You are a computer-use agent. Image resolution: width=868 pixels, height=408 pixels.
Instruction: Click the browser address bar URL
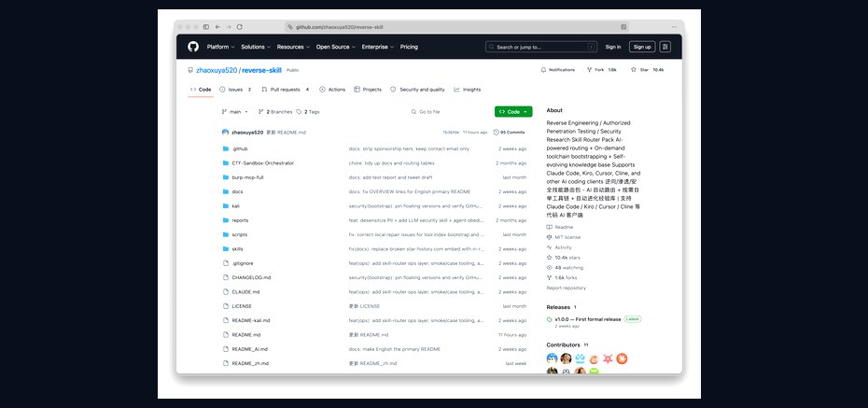[x=340, y=26]
